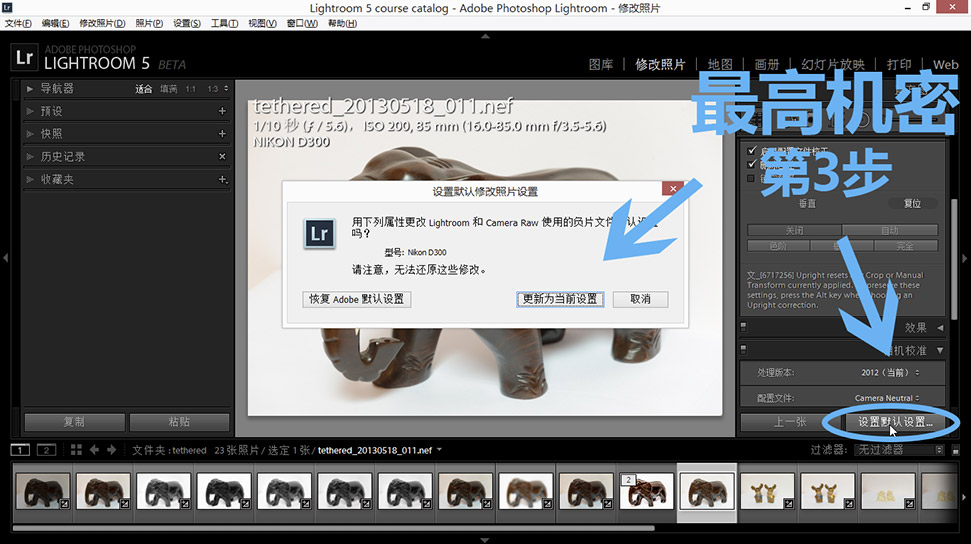Toggle first checked checkbox in lens correction panel
The width and height of the screenshot is (971, 544).
[752, 150]
